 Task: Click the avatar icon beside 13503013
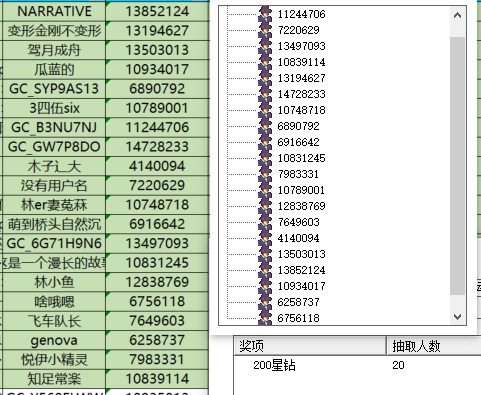[265, 254]
